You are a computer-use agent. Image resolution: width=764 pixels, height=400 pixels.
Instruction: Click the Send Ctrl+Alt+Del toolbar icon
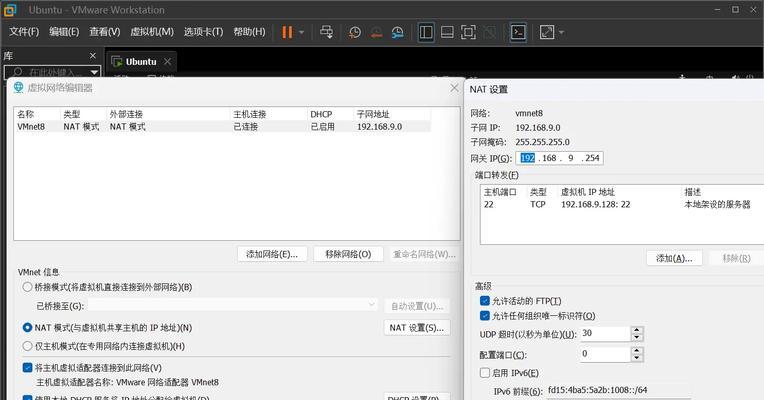point(326,32)
